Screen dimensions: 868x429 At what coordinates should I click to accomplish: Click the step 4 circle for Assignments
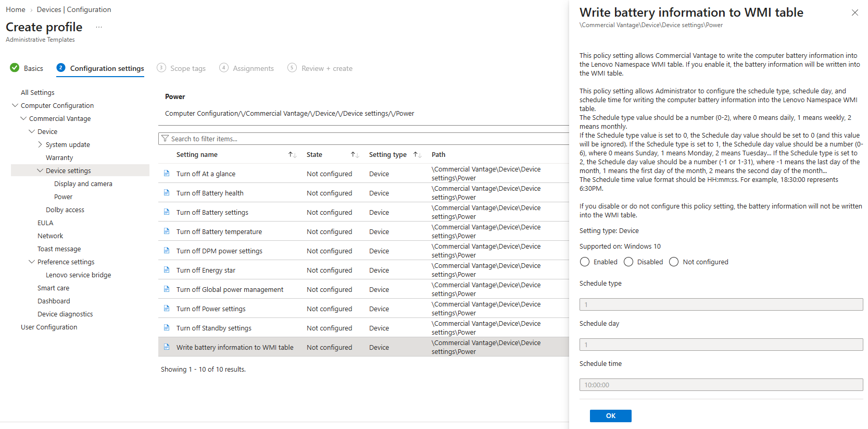(224, 68)
